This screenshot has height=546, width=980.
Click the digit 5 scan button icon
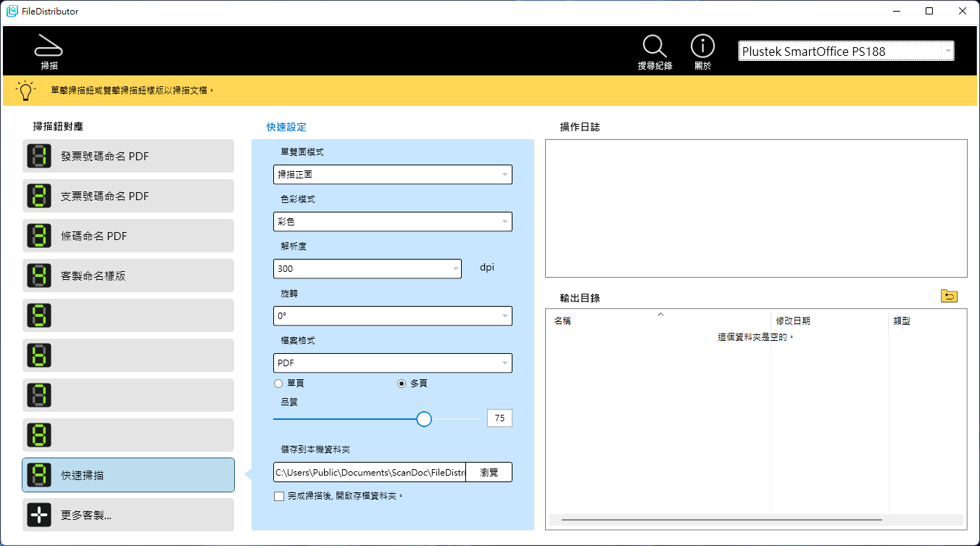point(39,315)
